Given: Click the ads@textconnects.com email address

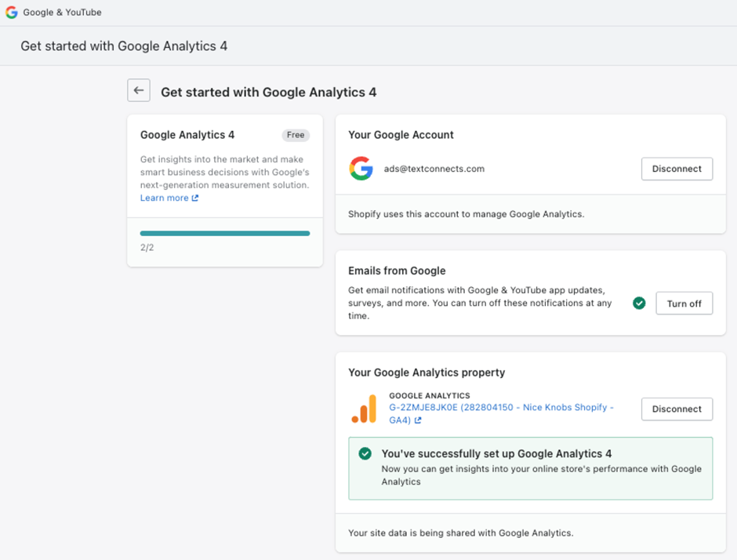Looking at the screenshot, I should pos(434,169).
